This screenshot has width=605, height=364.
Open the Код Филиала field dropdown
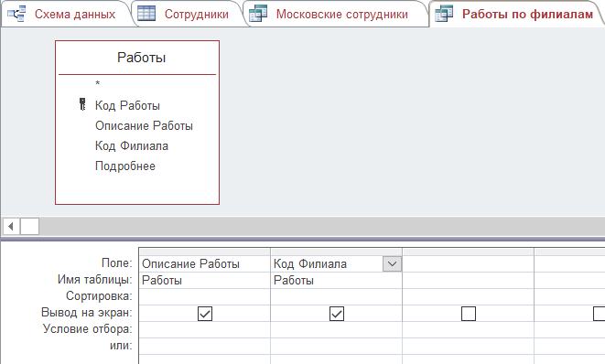[392, 263]
